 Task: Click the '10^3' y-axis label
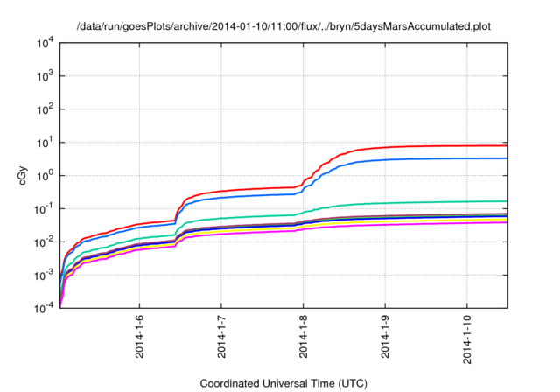[x=45, y=75]
